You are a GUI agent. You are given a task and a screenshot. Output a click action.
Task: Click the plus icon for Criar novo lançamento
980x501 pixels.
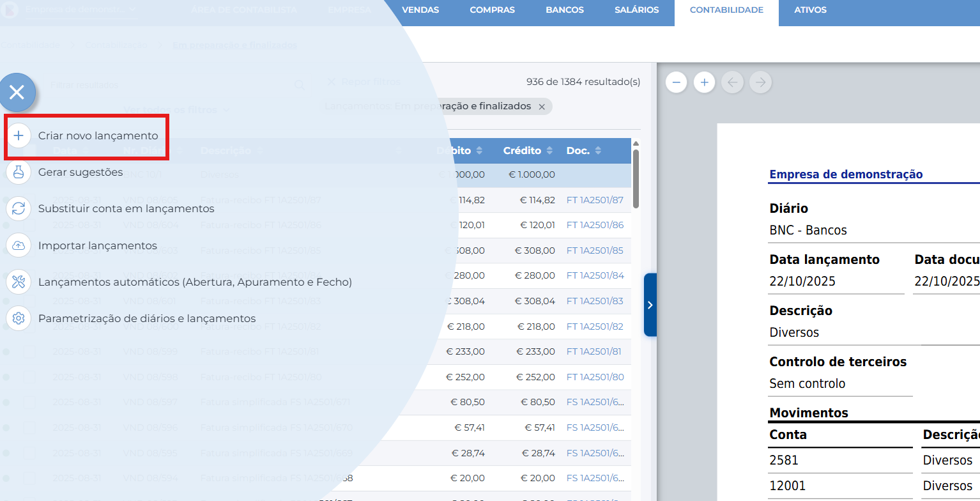19,135
